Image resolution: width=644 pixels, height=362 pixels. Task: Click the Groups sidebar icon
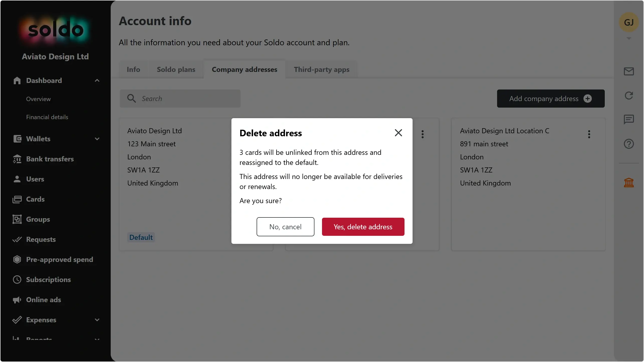17,219
